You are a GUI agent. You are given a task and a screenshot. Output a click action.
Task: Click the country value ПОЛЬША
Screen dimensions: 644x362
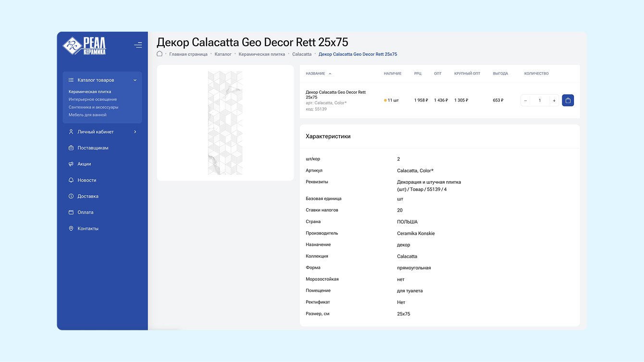[x=407, y=222]
